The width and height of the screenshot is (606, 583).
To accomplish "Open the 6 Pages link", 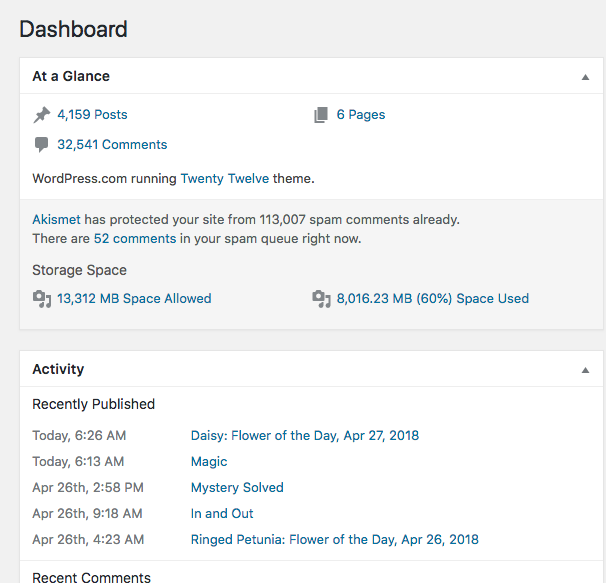I will point(360,115).
